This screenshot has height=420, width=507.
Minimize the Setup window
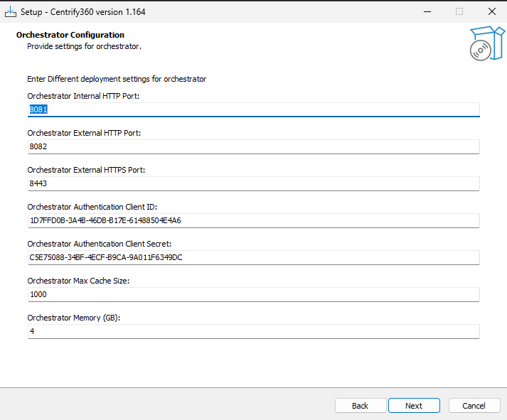[427, 12]
